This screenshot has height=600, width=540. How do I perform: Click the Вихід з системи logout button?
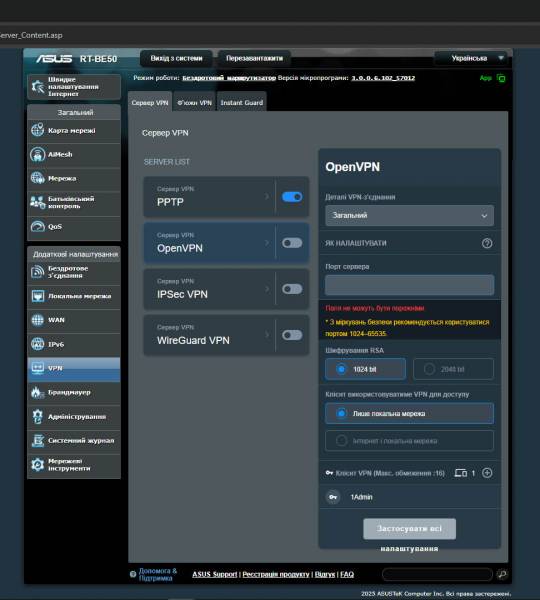pyautogui.click(x=176, y=58)
